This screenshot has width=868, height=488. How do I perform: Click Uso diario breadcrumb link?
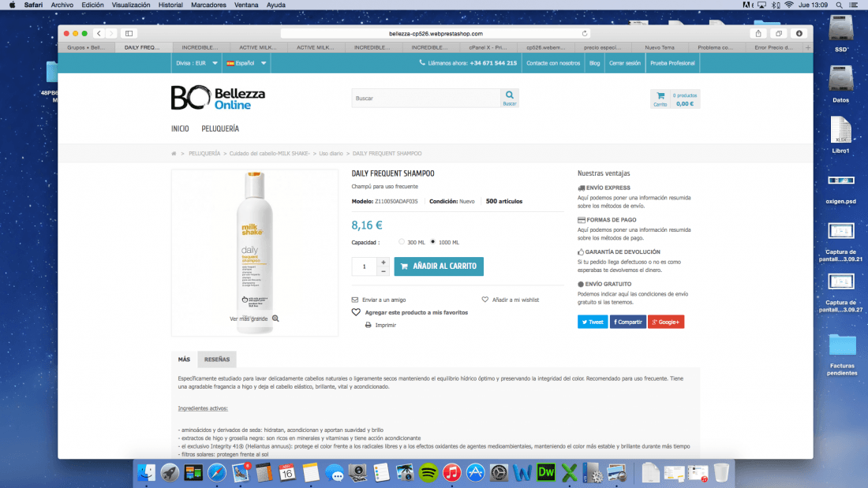pyautogui.click(x=331, y=153)
